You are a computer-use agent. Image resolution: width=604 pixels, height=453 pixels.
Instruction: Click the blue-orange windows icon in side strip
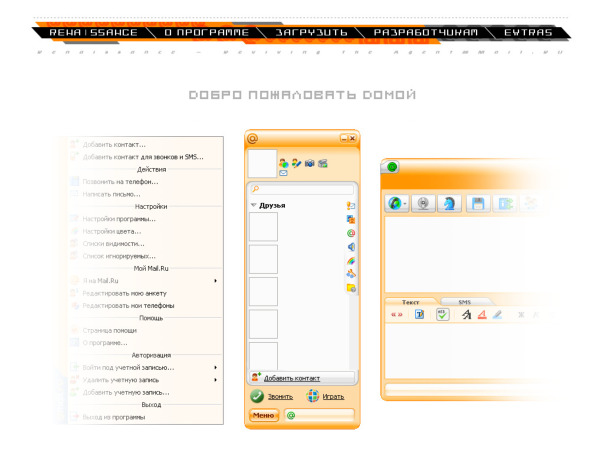(x=351, y=220)
